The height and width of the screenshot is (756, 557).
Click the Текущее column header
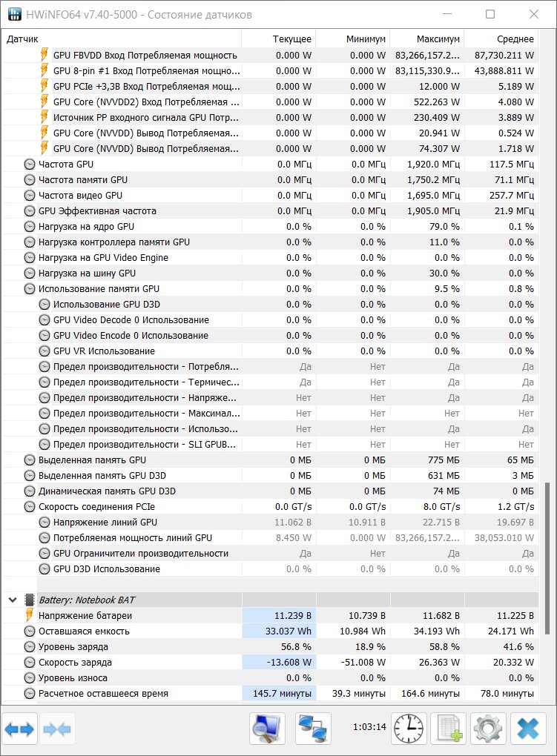click(279, 39)
